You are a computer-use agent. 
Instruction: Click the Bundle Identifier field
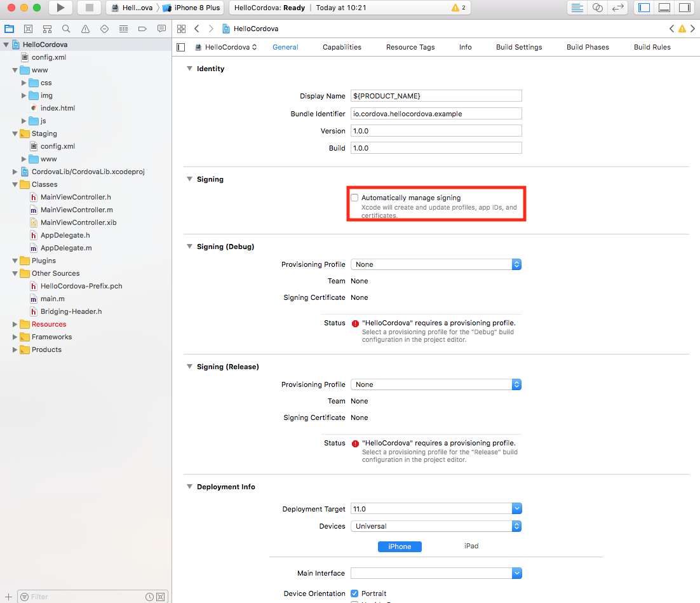pyautogui.click(x=436, y=114)
